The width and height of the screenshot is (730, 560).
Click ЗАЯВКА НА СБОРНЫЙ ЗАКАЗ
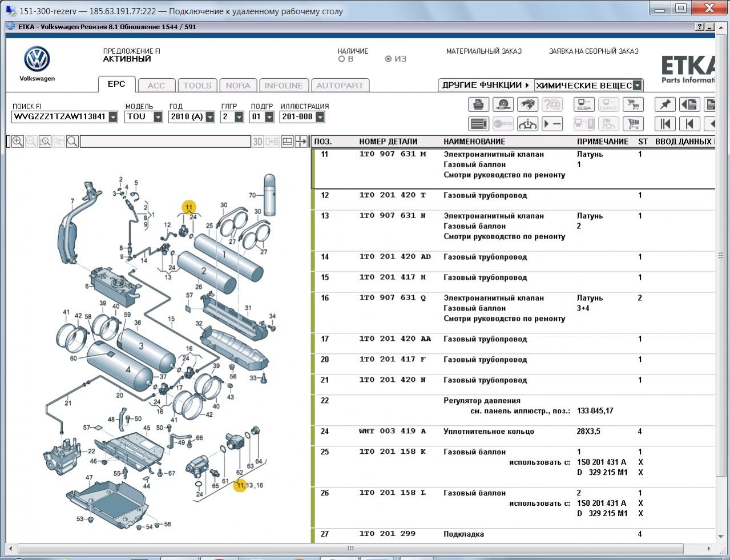point(594,51)
